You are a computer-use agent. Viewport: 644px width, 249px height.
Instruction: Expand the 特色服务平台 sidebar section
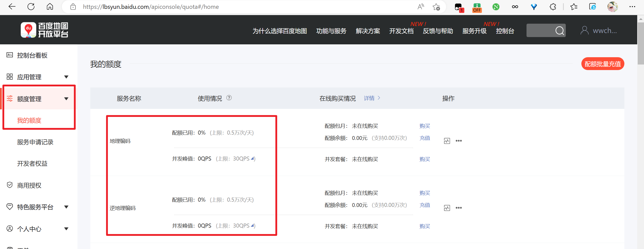66,207
